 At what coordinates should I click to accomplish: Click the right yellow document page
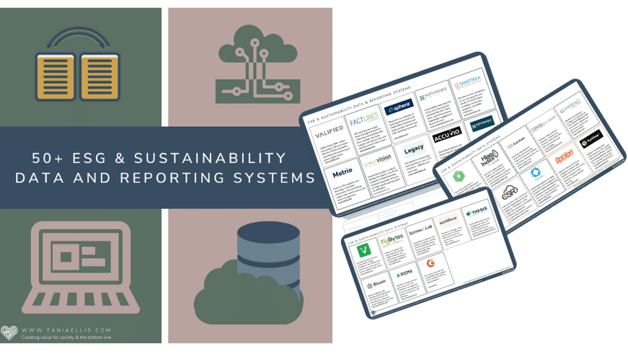[x=100, y=76]
